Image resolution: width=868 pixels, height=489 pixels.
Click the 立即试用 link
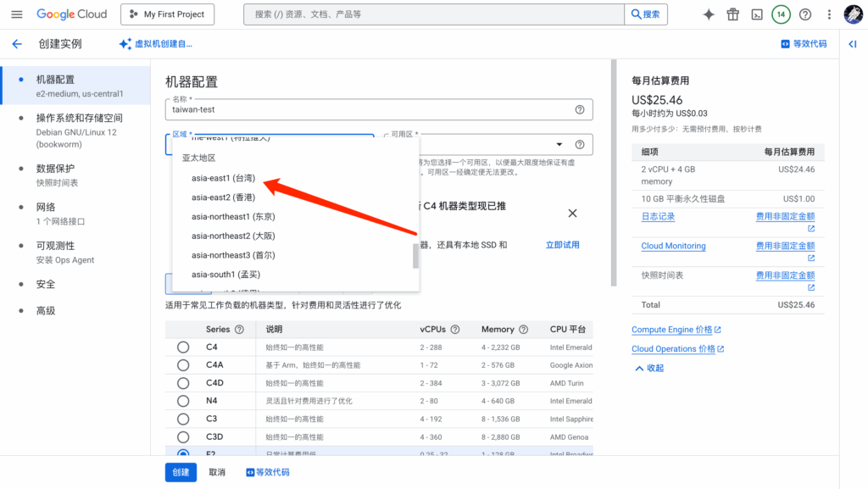tap(563, 245)
